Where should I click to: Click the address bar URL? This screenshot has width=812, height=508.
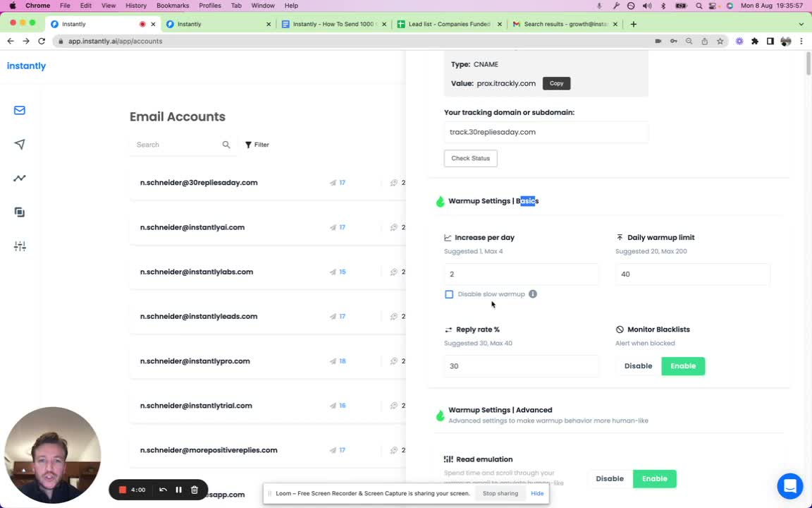point(115,41)
